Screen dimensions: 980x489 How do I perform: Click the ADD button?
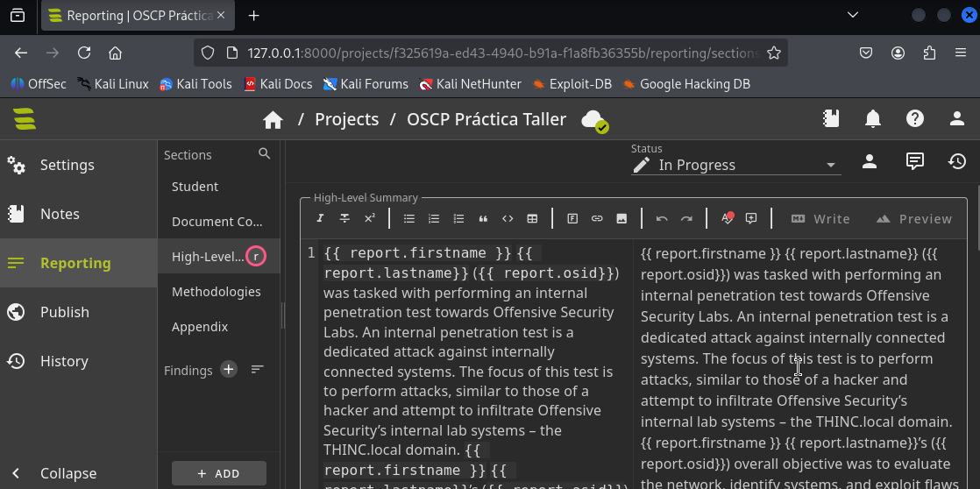point(219,473)
